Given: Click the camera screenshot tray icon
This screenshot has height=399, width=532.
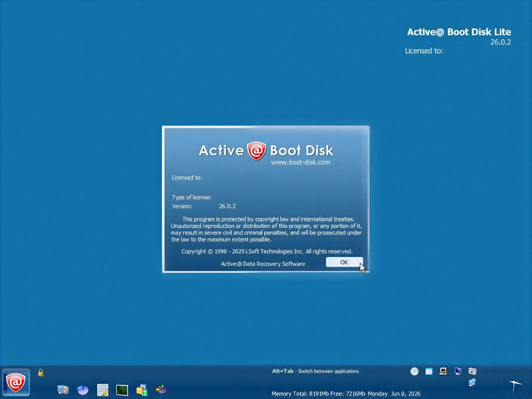Looking at the screenshot, I should click(472, 371).
